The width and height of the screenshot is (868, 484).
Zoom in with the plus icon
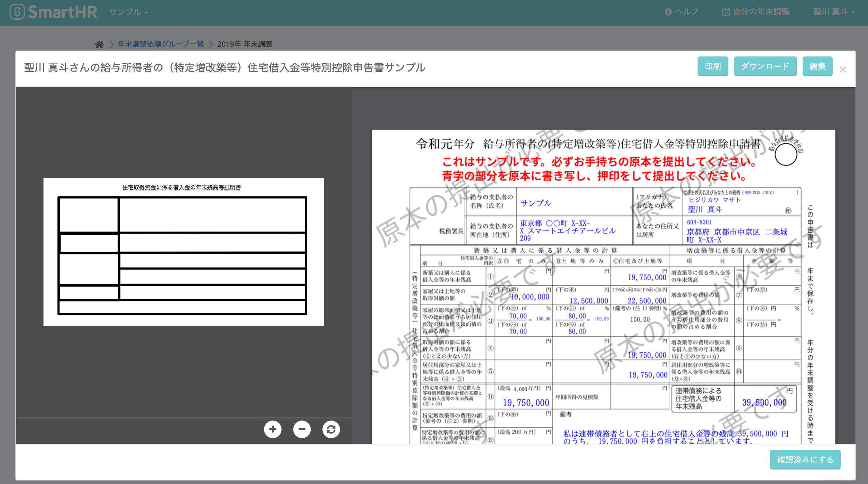click(x=273, y=429)
